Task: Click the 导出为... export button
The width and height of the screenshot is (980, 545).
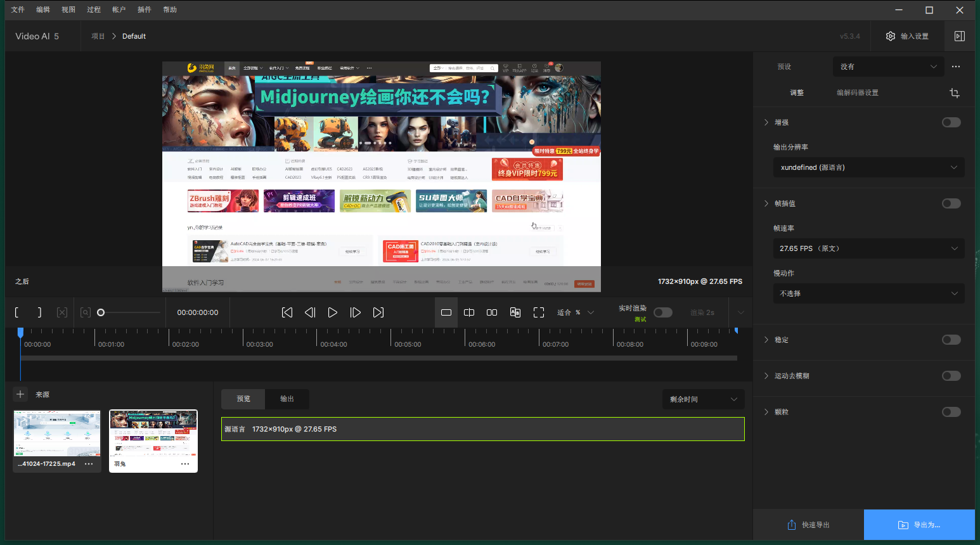Action: point(919,525)
